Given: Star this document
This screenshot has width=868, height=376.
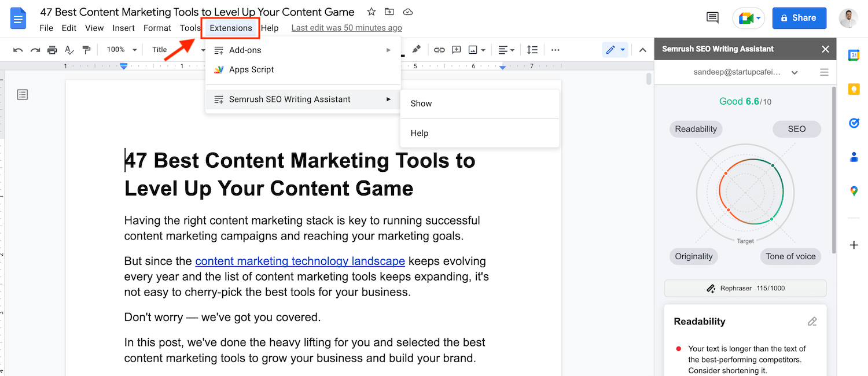Looking at the screenshot, I should 372,12.
